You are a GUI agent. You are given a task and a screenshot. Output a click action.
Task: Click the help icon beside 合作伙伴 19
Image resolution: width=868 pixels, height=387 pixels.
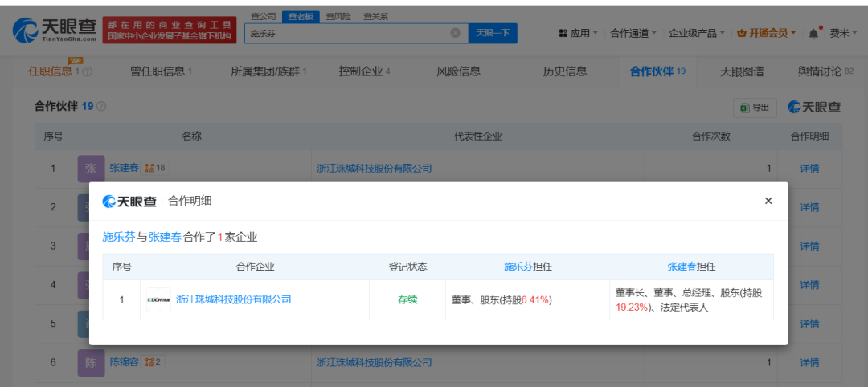(x=101, y=107)
